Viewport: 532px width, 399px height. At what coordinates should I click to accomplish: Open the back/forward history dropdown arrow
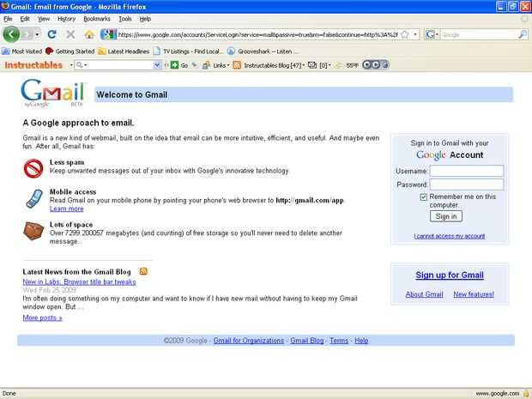(37, 34)
